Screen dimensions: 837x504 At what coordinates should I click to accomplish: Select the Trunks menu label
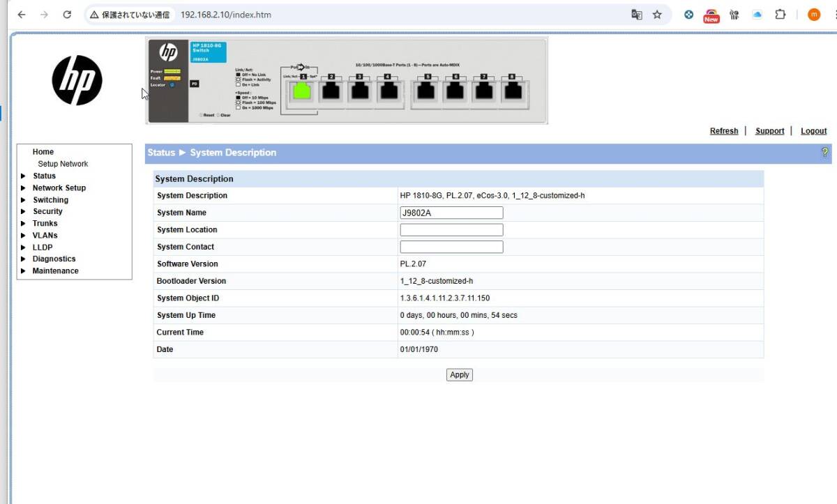(45, 224)
